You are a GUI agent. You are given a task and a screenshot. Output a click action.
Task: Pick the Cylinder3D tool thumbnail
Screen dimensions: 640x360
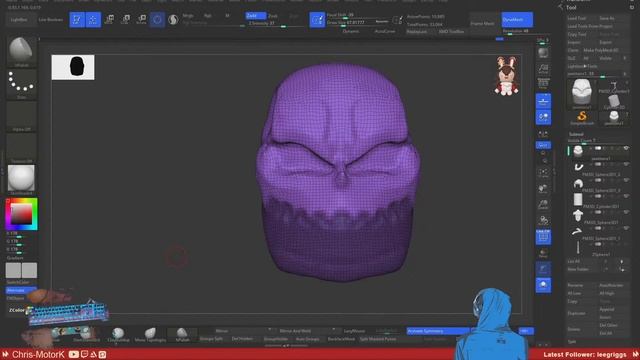point(613,101)
